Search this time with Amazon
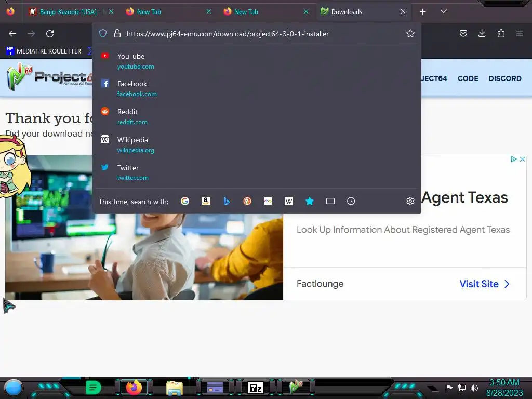The height and width of the screenshot is (399, 532). tap(206, 201)
